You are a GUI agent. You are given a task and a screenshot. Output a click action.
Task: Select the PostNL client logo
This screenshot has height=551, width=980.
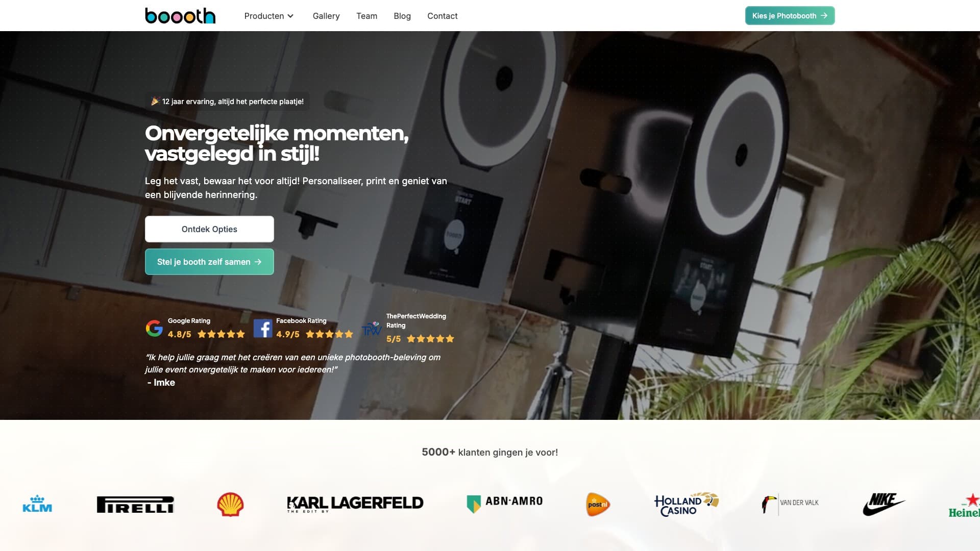click(598, 504)
